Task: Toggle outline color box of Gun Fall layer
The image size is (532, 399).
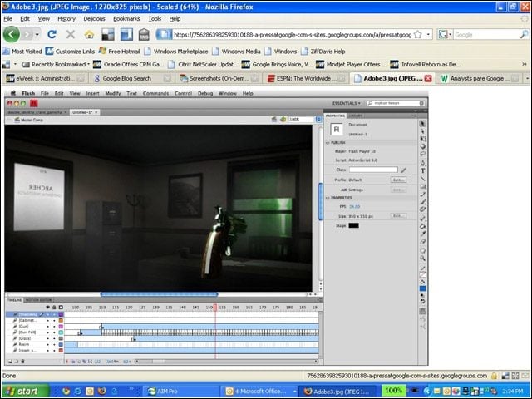Action: click(x=61, y=332)
